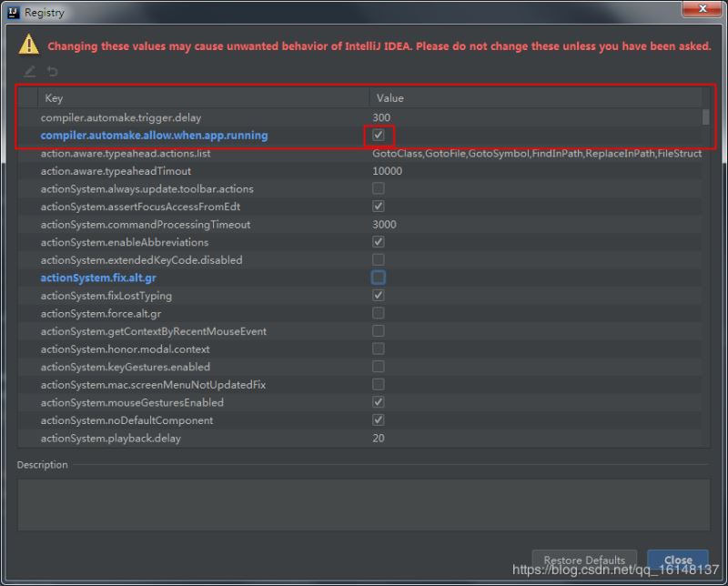The image size is (728, 586).
Task: Select action.aware.typeaheadTimout key
Action: coord(116,171)
